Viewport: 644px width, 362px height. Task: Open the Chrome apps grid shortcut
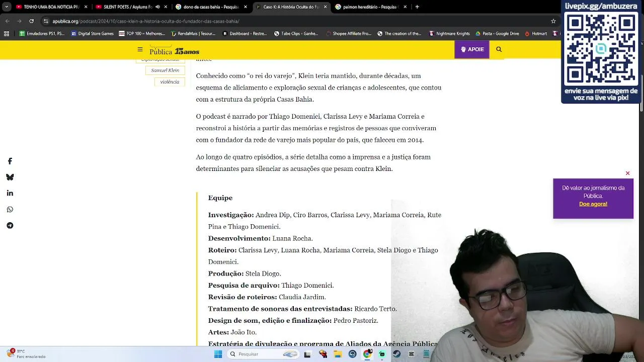click(7, 34)
